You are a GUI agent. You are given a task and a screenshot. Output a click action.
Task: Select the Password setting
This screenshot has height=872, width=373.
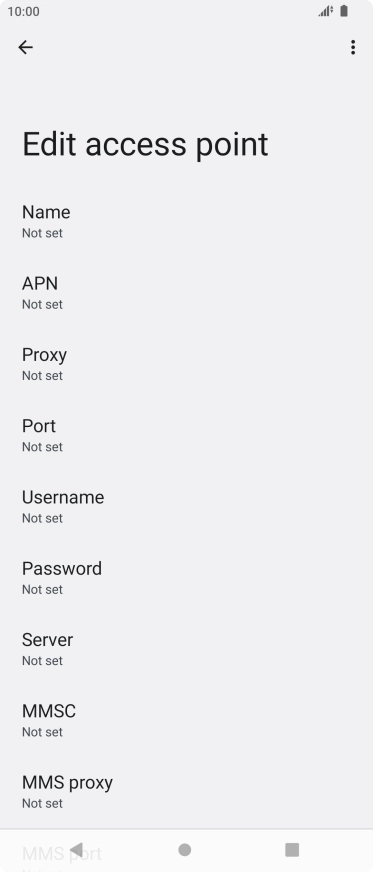pos(186,577)
